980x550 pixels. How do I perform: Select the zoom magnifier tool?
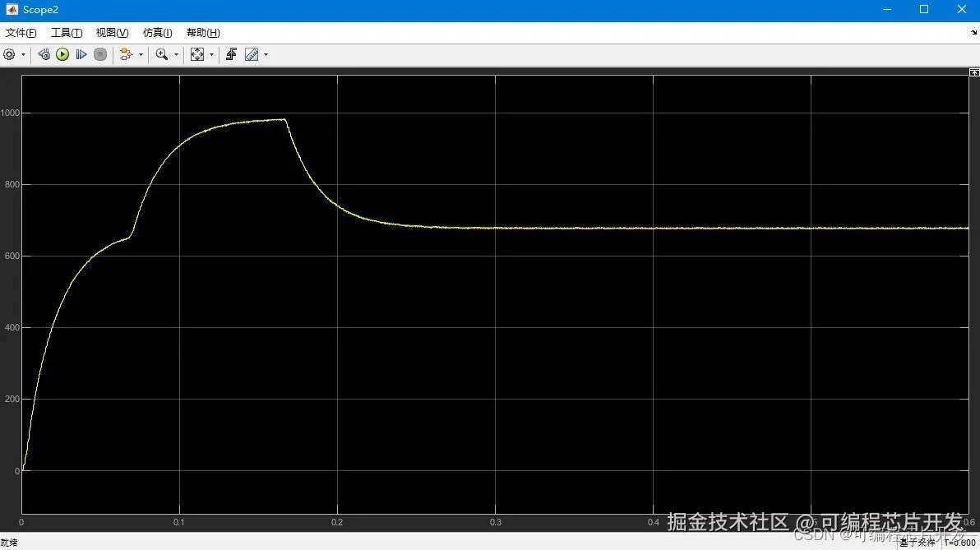click(162, 54)
